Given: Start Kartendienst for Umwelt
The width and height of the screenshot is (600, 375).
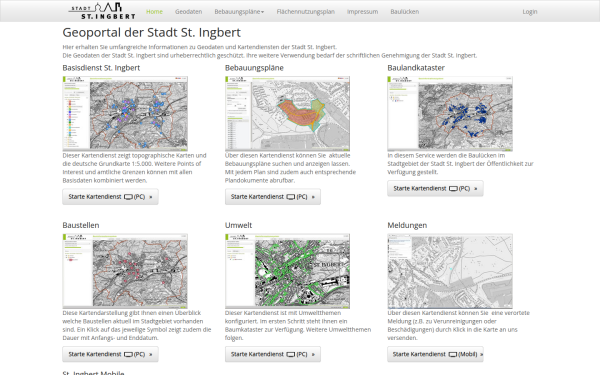Looking at the screenshot, I should point(273,354).
